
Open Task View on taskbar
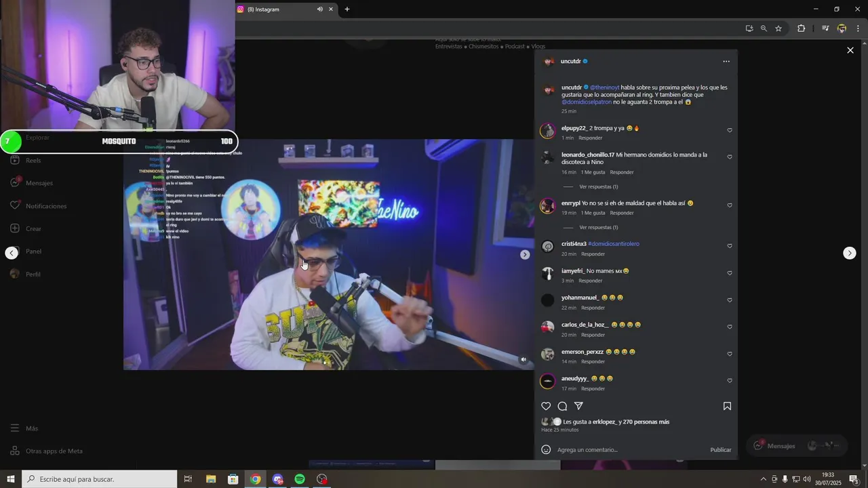pos(189,479)
